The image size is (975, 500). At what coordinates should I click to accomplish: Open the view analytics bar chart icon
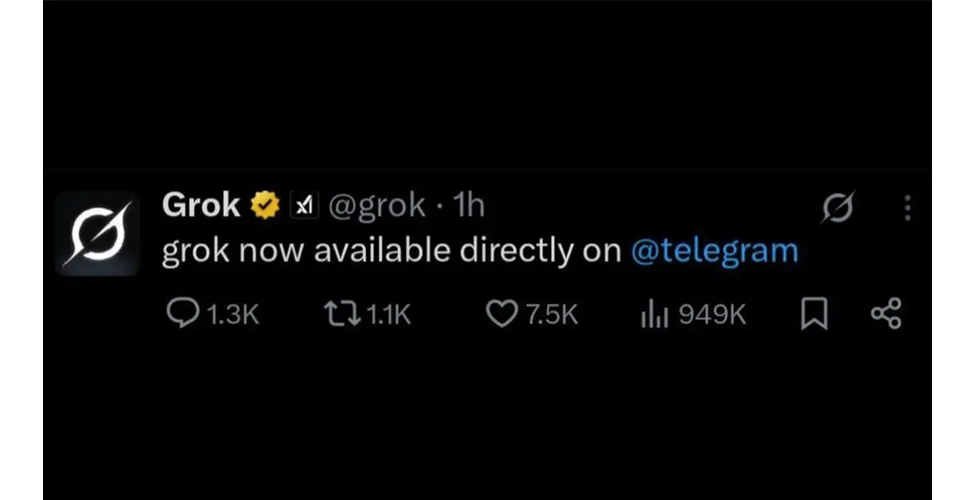click(654, 315)
